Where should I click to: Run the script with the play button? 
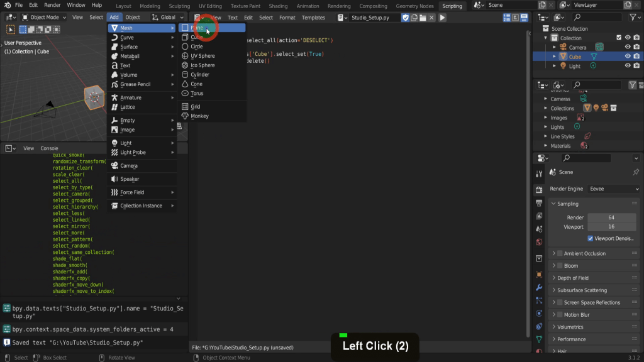click(442, 18)
